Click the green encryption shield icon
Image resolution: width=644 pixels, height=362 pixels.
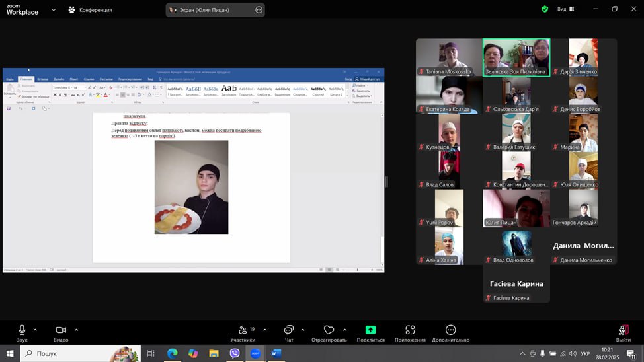(x=545, y=9)
